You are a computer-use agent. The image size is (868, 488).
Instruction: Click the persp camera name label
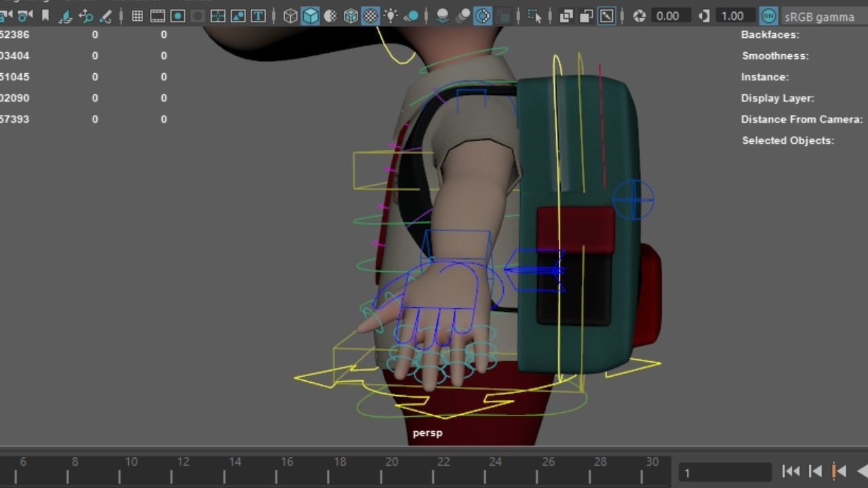[427, 432]
